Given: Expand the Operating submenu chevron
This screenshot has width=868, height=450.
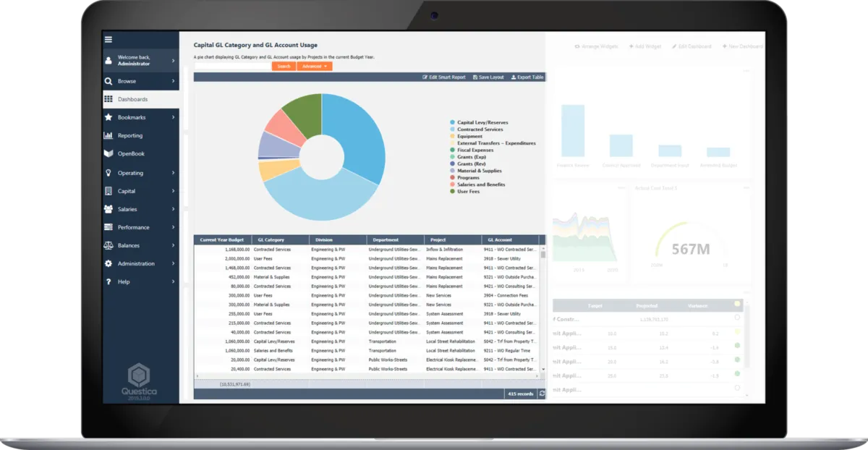Looking at the screenshot, I should [x=174, y=173].
